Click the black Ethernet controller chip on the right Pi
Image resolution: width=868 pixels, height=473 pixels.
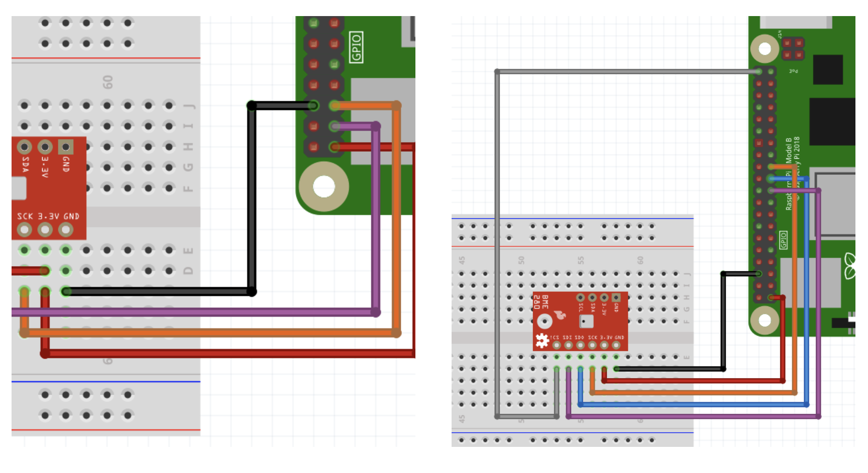[x=828, y=70]
